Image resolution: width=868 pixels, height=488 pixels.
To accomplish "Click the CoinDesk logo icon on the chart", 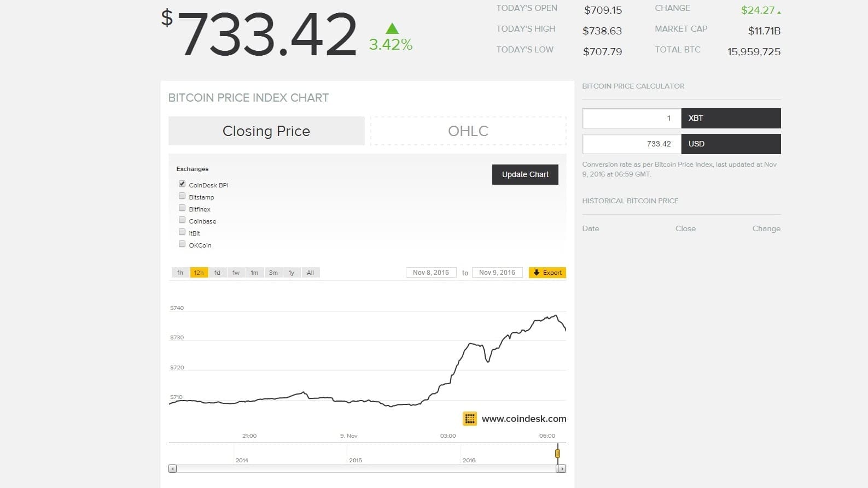I will pos(469,419).
